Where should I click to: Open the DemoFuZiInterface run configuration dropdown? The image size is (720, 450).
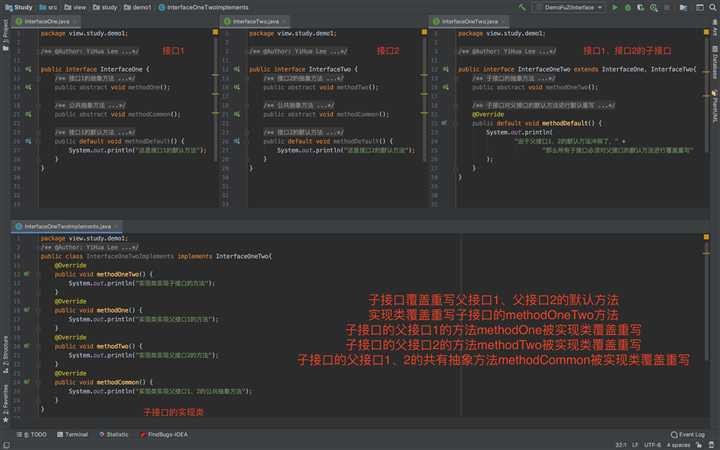click(569, 7)
